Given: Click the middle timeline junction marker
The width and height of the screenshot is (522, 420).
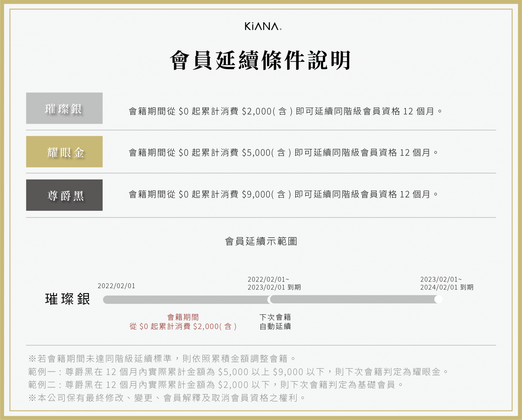Looking at the screenshot, I should (269, 300).
